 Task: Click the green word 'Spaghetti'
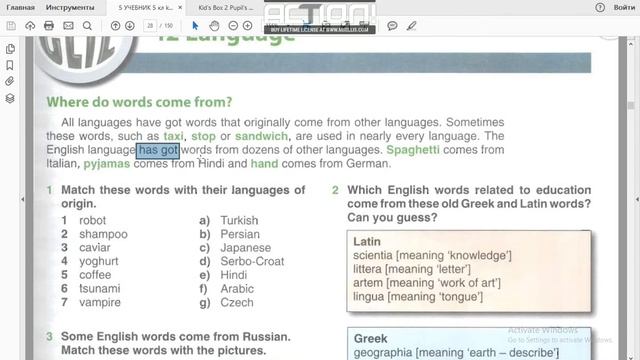[413, 150]
